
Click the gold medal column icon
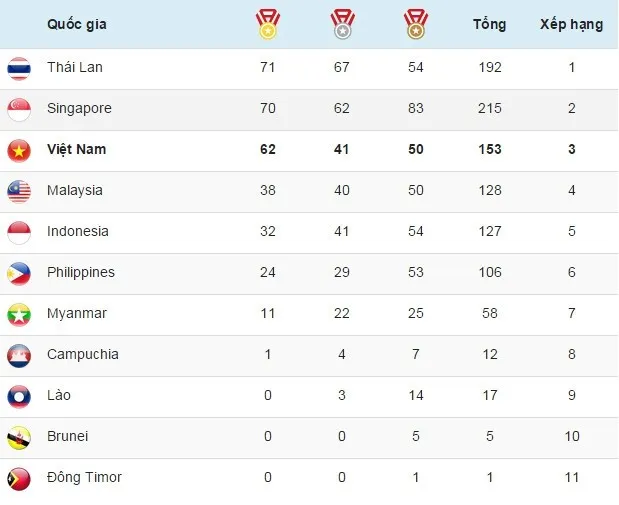click(x=268, y=24)
